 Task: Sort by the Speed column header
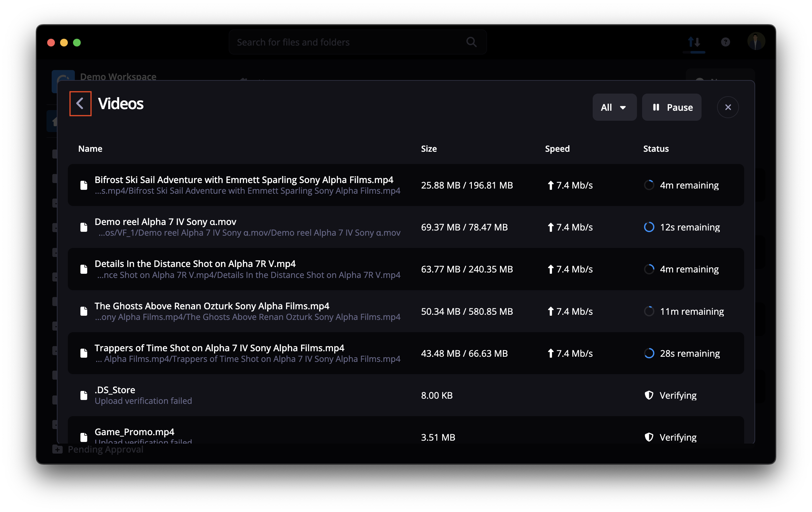click(x=557, y=148)
